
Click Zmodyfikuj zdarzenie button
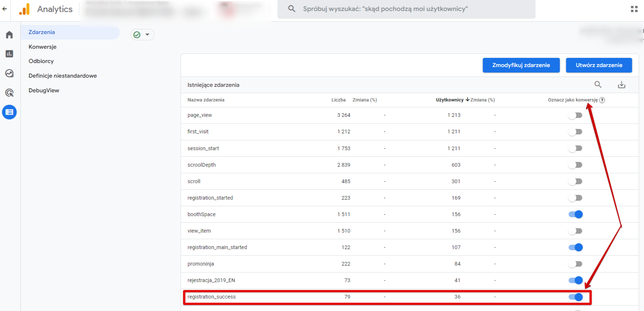coord(521,65)
